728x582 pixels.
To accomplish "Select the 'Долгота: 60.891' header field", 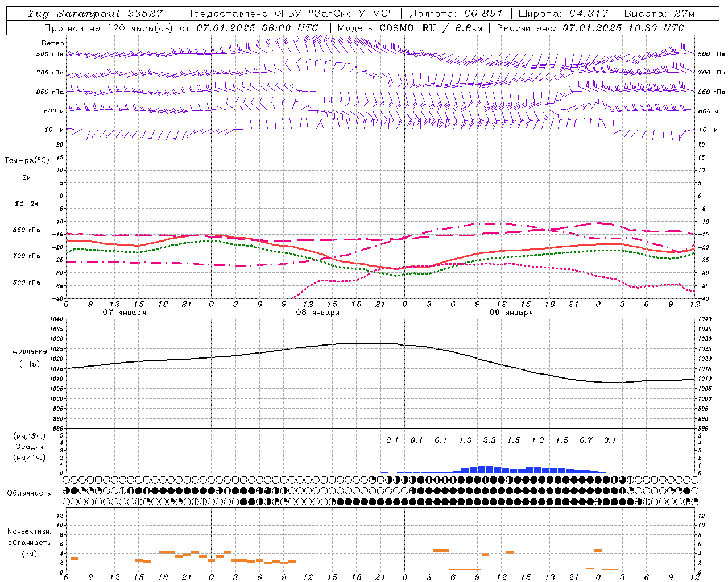I will click(456, 14).
